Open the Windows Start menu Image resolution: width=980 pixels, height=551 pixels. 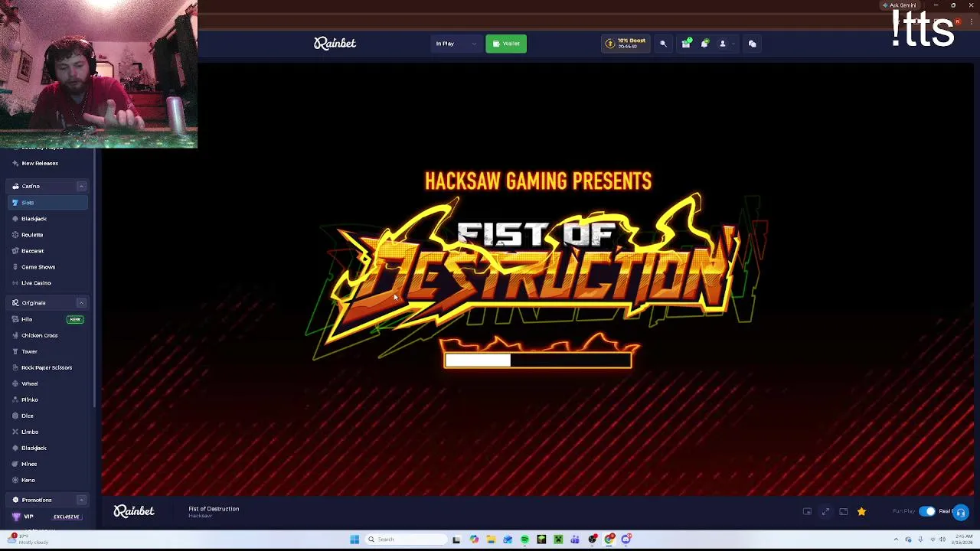[354, 540]
